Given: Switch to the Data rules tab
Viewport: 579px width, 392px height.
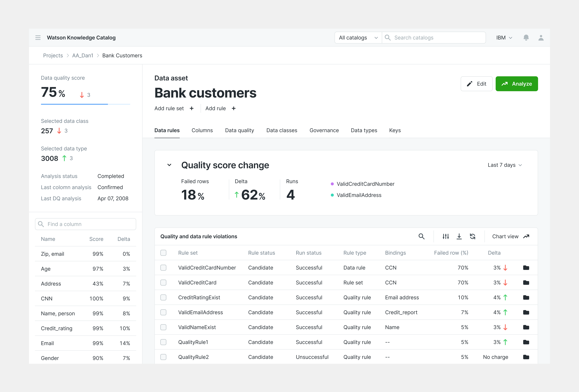Looking at the screenshot, I should point(167,130).
